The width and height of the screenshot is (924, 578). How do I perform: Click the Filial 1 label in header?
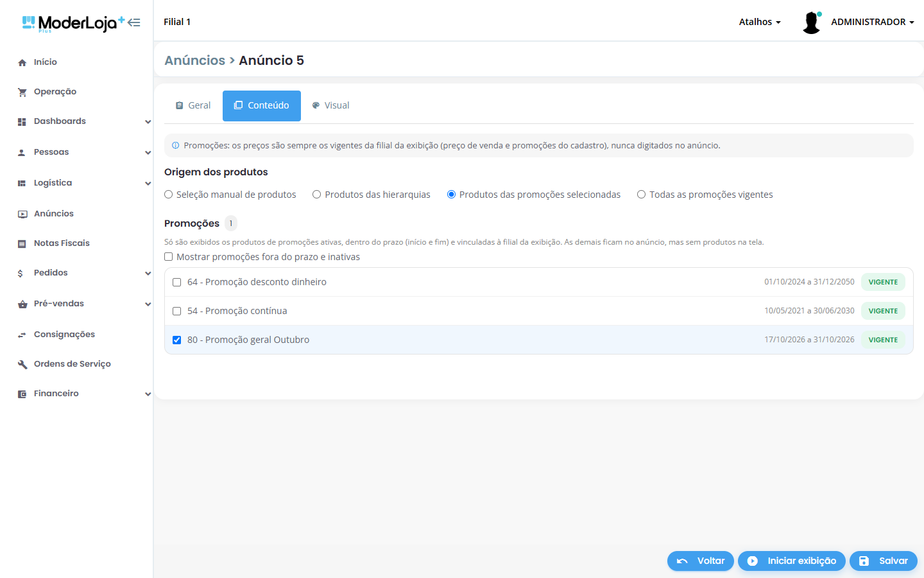[177, 22]
